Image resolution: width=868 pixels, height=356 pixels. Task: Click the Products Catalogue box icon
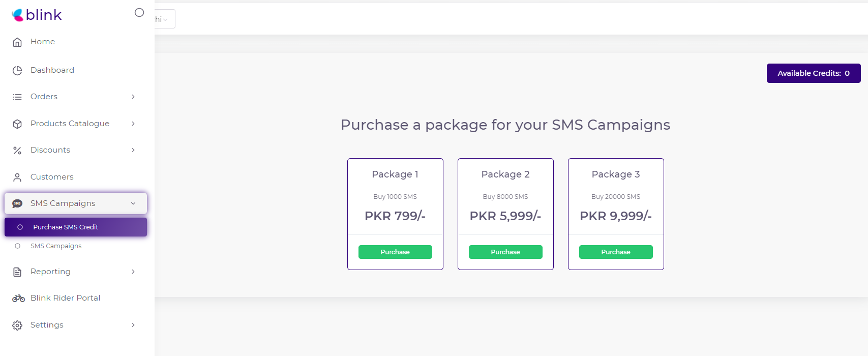coord(17,124)
